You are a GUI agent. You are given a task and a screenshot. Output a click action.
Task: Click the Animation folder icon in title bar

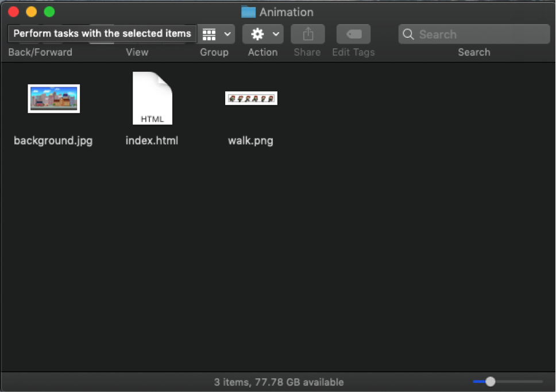coord(248,12)
